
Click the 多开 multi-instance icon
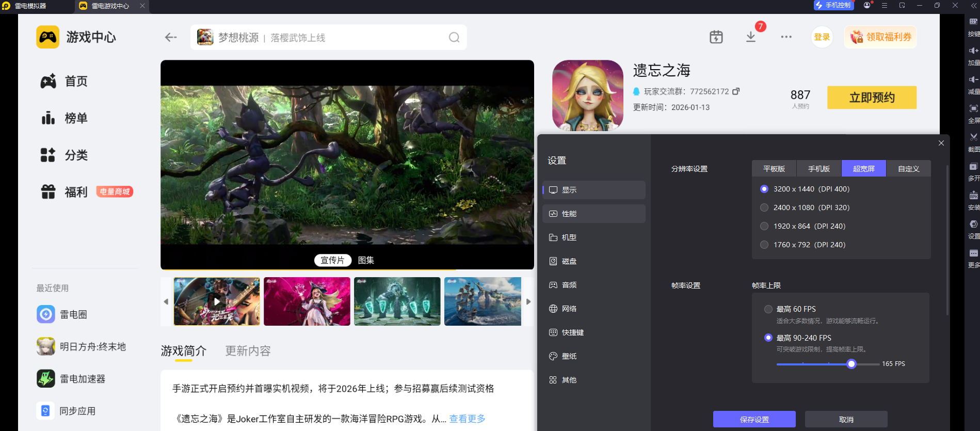point(973,166)
